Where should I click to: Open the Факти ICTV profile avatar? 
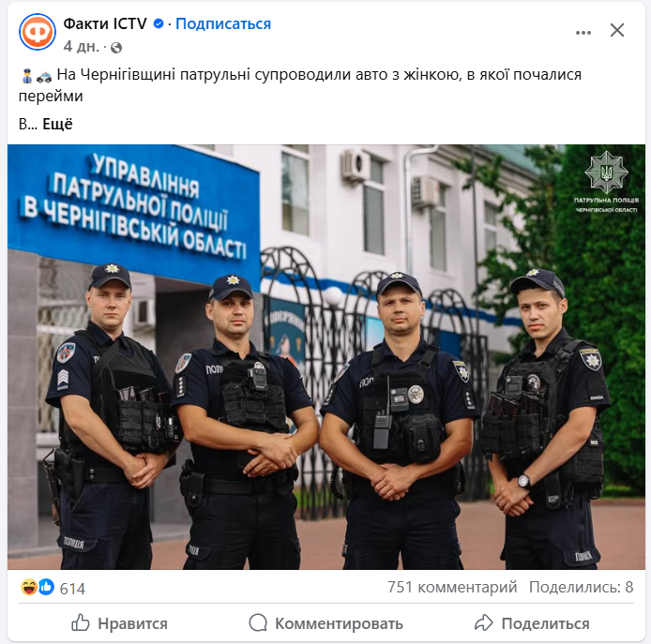(38, 32)
